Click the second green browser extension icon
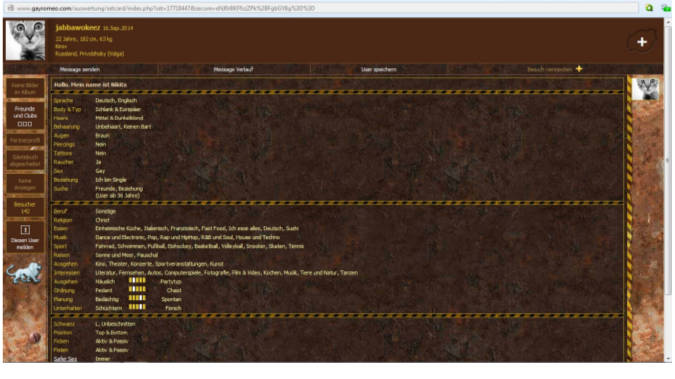Screen dimensions: 675x379 pos(666,8)
